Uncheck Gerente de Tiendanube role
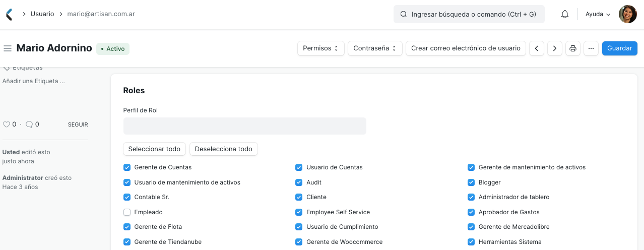This screenshot has width=644, height=250. coord(127,242)
